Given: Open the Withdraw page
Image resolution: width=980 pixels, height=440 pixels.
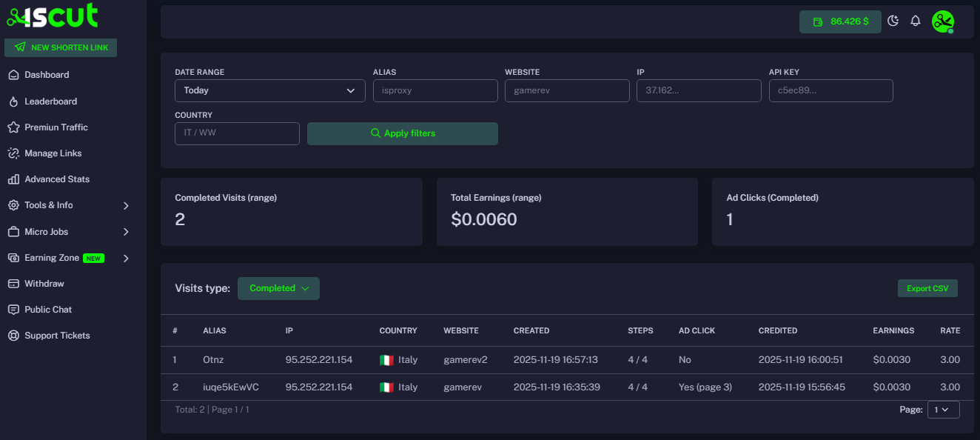Looking at the screenshot, I should pos(46,283).
